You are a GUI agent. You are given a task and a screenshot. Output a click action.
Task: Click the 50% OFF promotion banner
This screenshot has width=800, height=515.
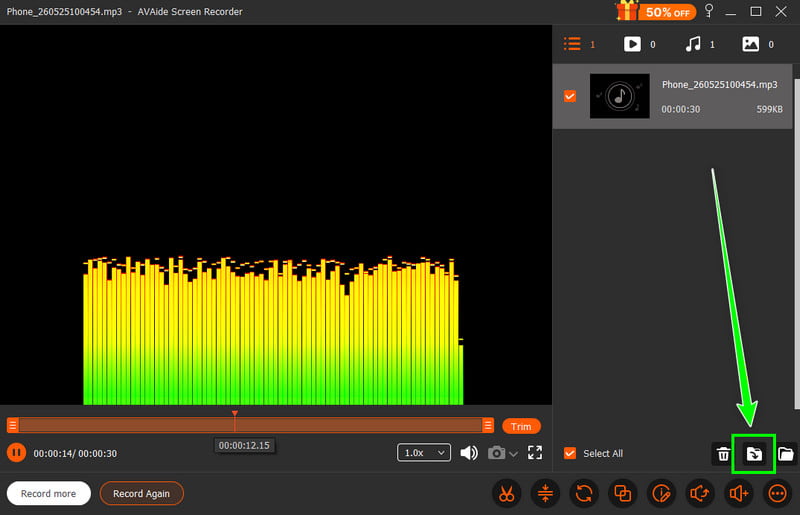tap(656, 11)
